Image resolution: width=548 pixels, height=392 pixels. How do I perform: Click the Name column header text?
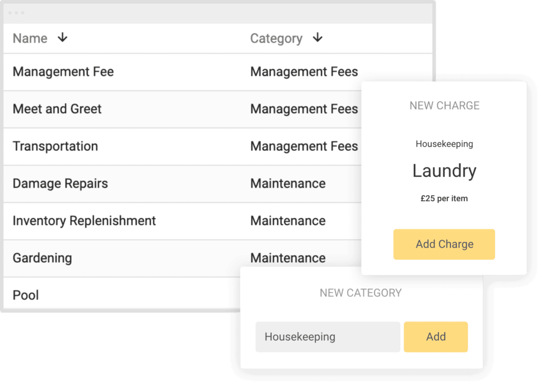[30, 39]
